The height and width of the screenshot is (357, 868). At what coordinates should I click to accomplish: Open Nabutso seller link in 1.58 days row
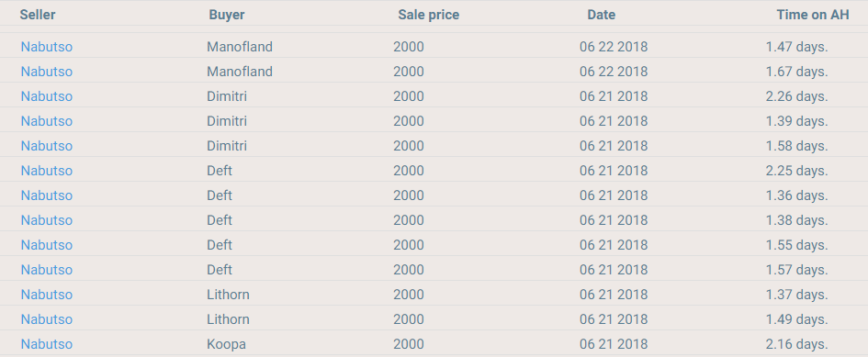[x=47, y=146]
